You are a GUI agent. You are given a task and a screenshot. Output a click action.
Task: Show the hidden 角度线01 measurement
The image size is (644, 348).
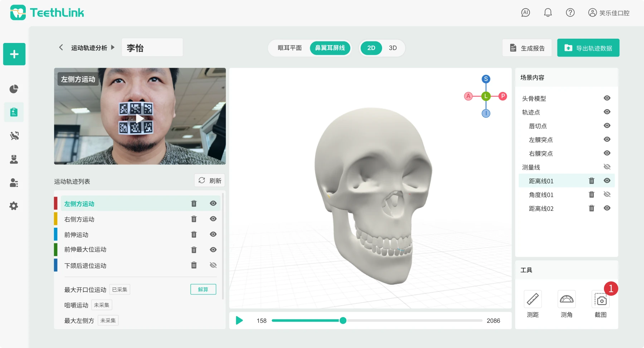pos(607,194)
